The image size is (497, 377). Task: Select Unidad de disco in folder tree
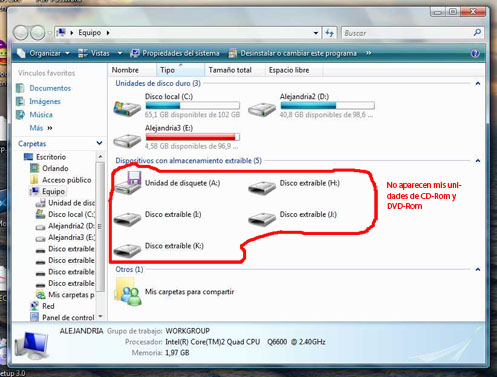(x=71, y=203)
